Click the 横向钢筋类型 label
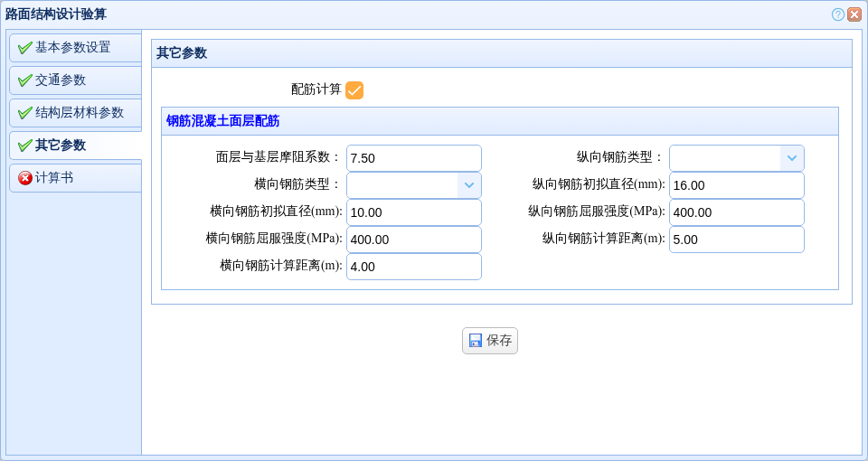The image size is (868, 461). pos(297,184)
